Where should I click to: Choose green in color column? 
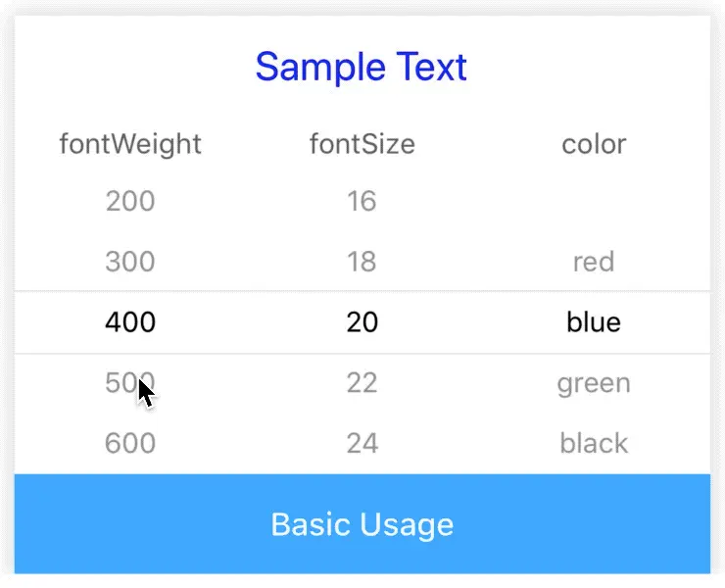coord(594,382)
